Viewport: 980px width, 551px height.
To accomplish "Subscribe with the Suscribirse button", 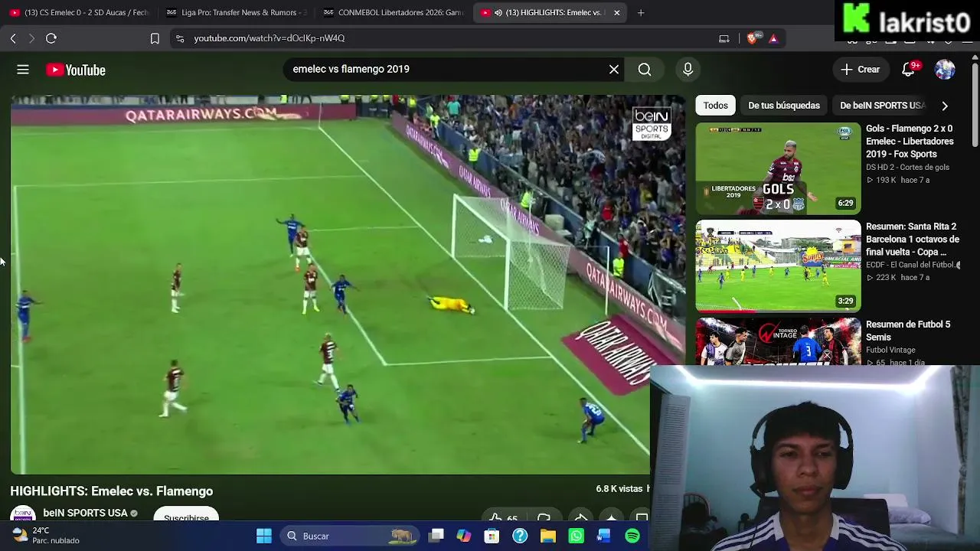I will tap(186, 515).
